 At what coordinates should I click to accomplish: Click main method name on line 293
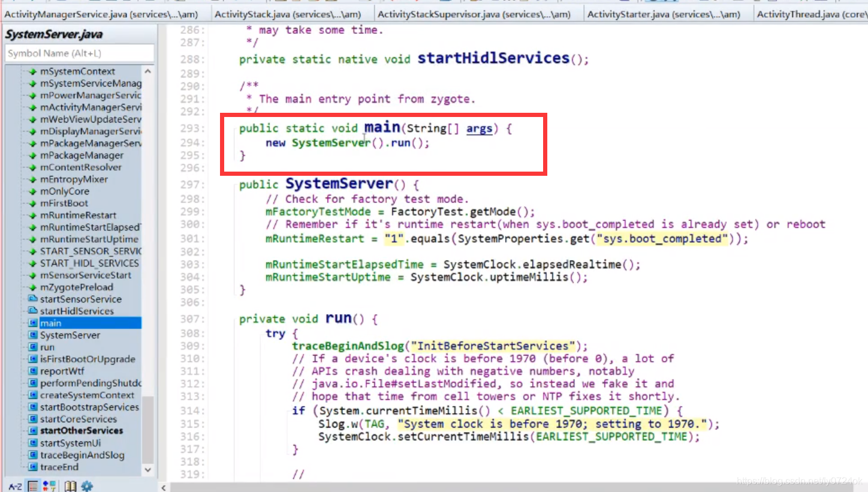coord(382,128)
